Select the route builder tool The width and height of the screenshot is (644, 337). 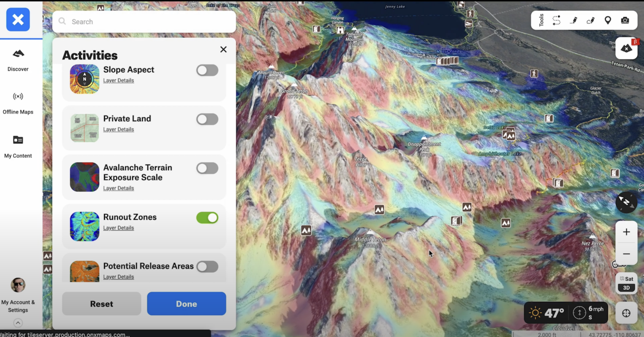pyautogui.click(x=556, y=21)
